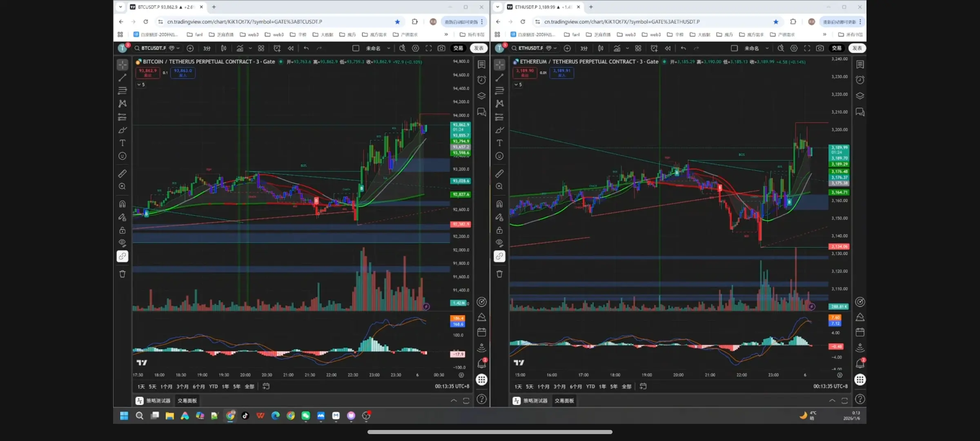
Task: Select the ruler measure tool in ETH chart
Action: tap(499, 174)
